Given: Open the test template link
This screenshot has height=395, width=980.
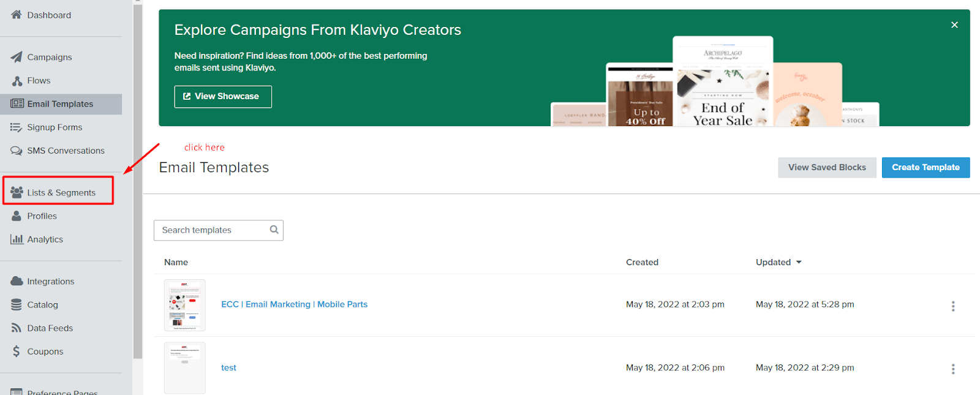Looking at the screenshot, I should coord(228,367).
